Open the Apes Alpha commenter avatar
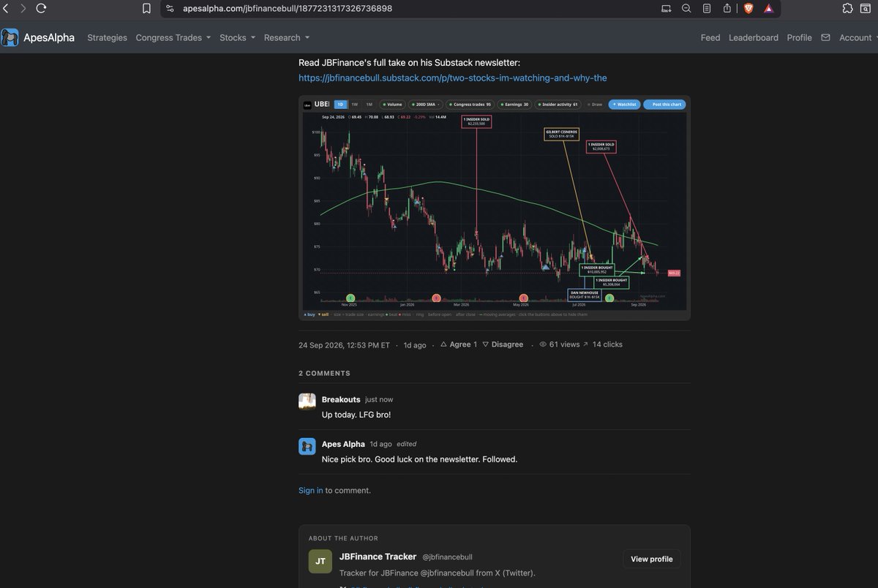878x588 pixels. pyautogui.click(x=307, y=446)
